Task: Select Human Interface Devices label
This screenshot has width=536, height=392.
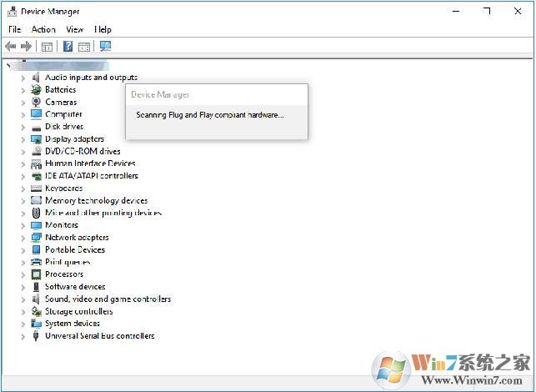Action: click(x=90, y=163)
